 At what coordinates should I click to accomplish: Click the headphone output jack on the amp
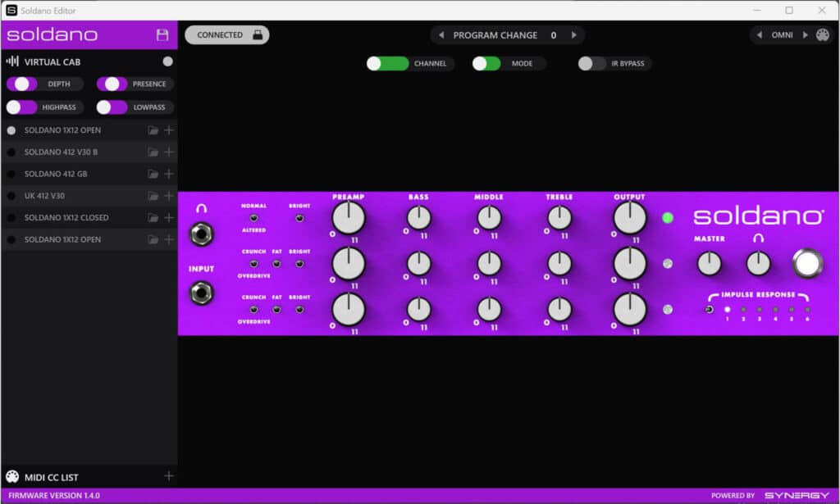click(202, 234)
